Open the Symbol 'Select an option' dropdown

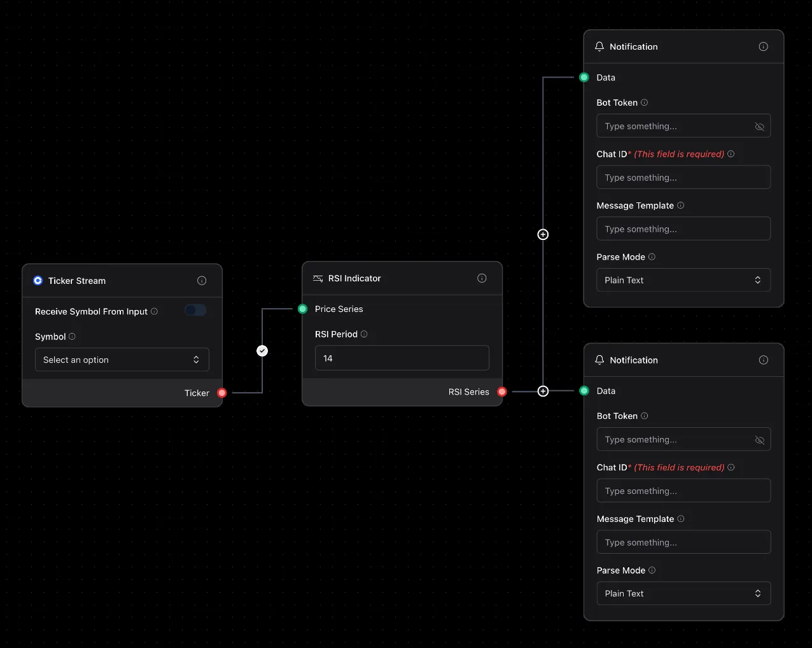[x=122, y=360]
